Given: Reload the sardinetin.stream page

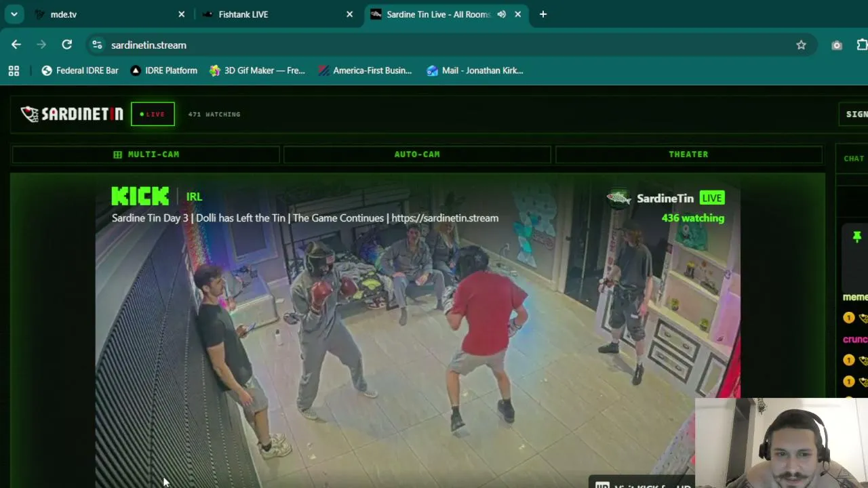Looking at the screenshot, I should tap(66, 45).
